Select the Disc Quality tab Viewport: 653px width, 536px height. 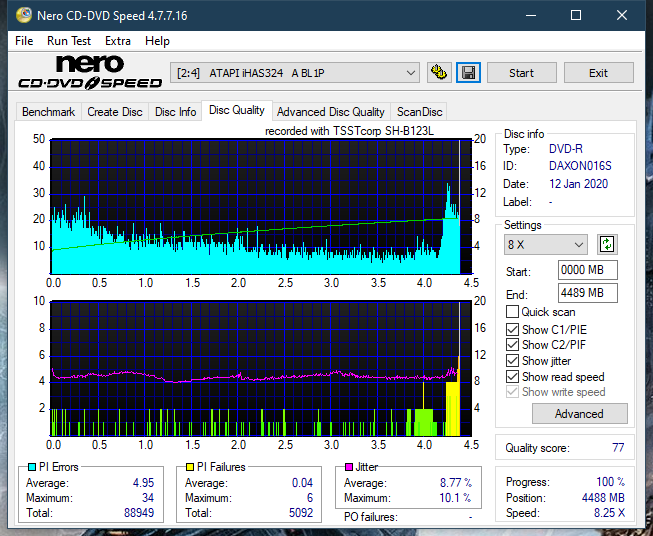(237, 110)
